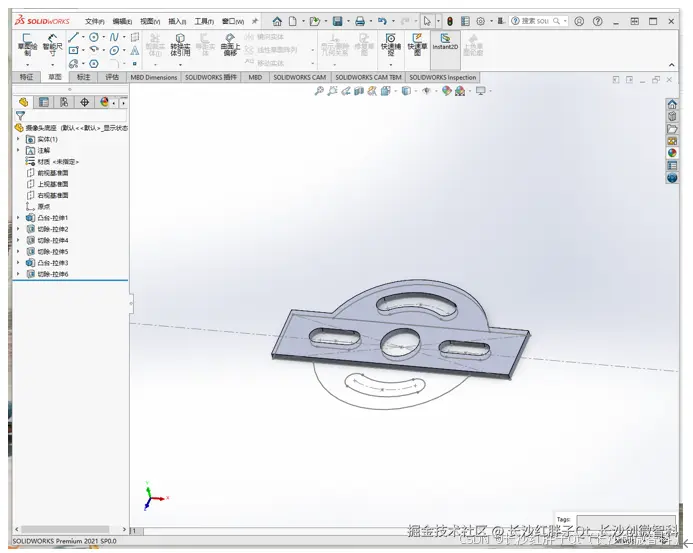This screenshot has height=553, width=693.
Task: Click the Convert Entities (转换实体引用) icon
Action: 180,44
